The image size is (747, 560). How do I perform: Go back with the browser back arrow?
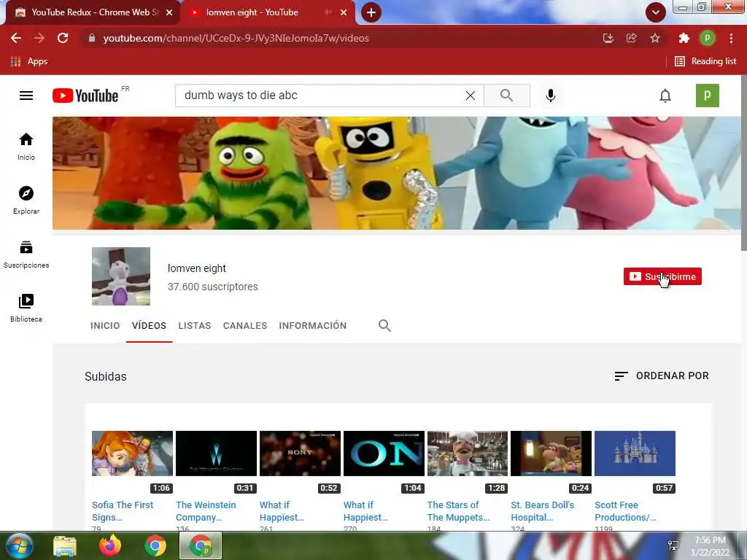16,38
